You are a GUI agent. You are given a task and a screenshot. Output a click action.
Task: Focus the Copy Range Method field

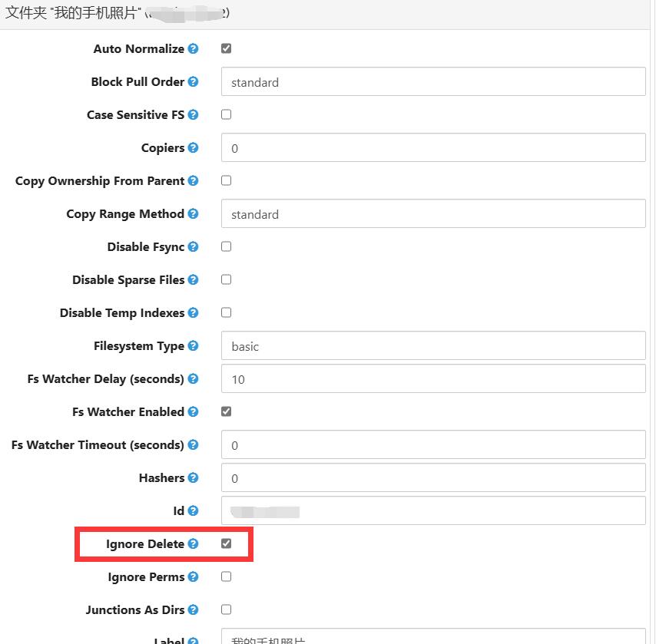433,213
